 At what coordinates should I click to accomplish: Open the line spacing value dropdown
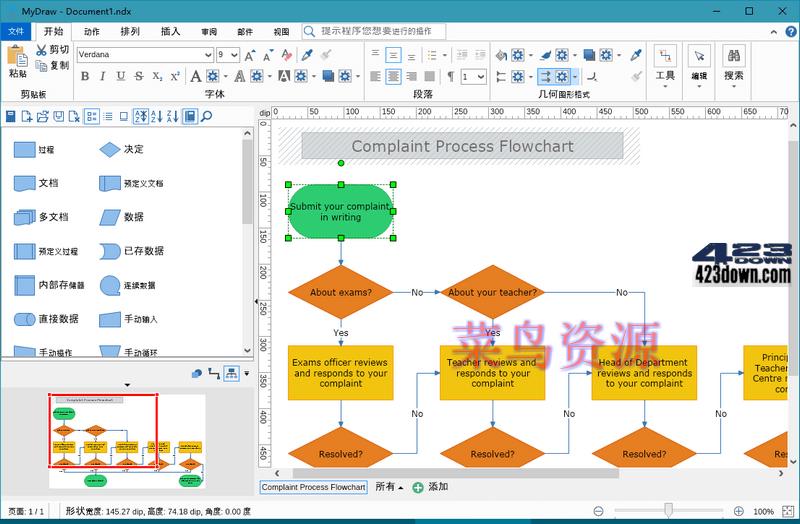coord(481,77)
